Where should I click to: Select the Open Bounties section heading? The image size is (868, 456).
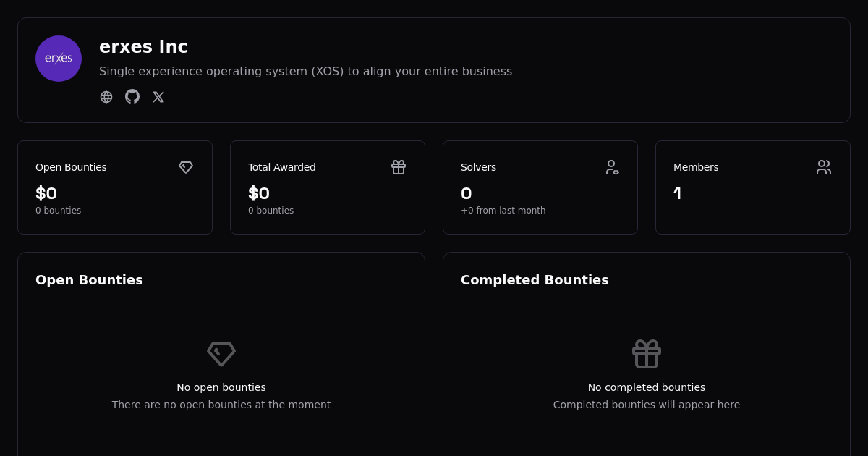point(89,279)
